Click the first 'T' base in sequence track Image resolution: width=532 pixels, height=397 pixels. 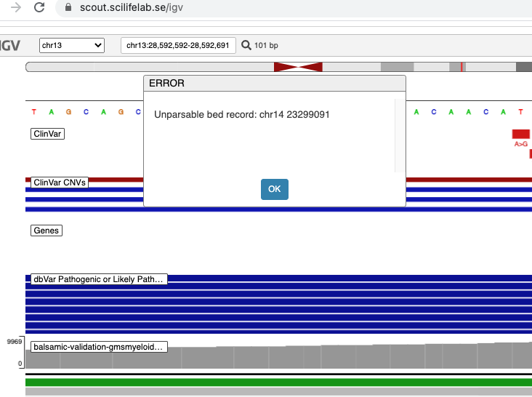pyautogui.click(x=34, y=112)
